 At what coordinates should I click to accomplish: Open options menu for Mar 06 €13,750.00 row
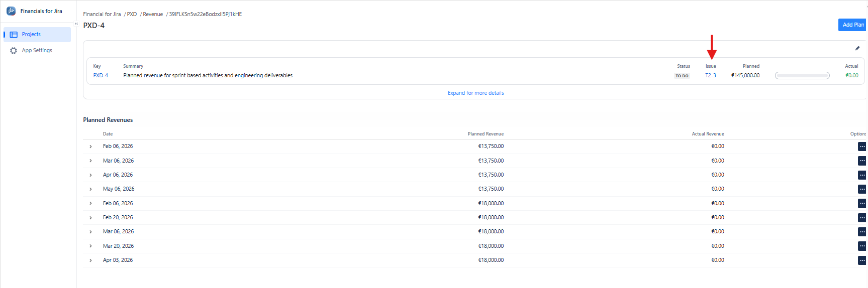862,161
